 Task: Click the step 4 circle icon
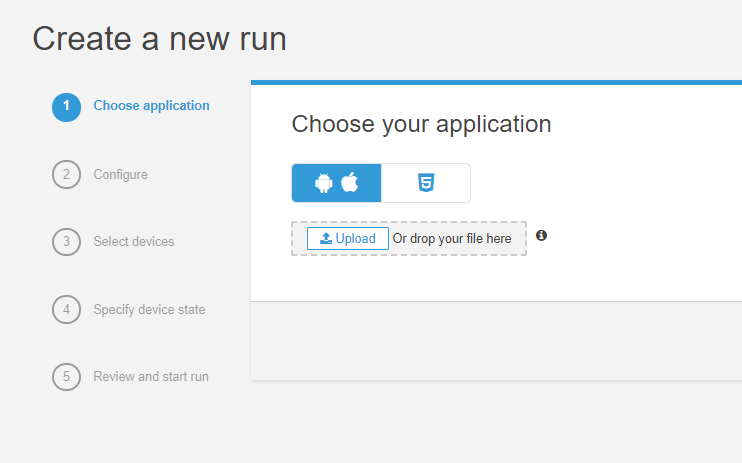click(x=66, y=309)
